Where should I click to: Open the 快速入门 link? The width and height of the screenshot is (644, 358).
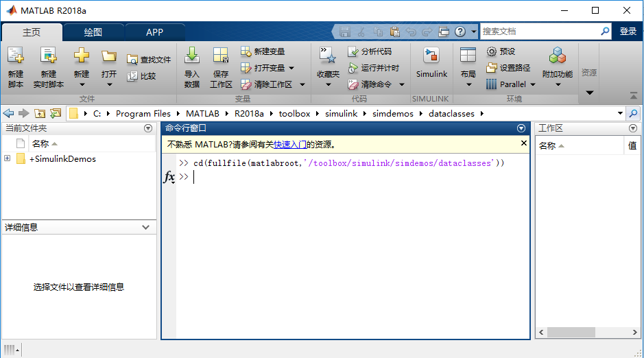point(290,145)
